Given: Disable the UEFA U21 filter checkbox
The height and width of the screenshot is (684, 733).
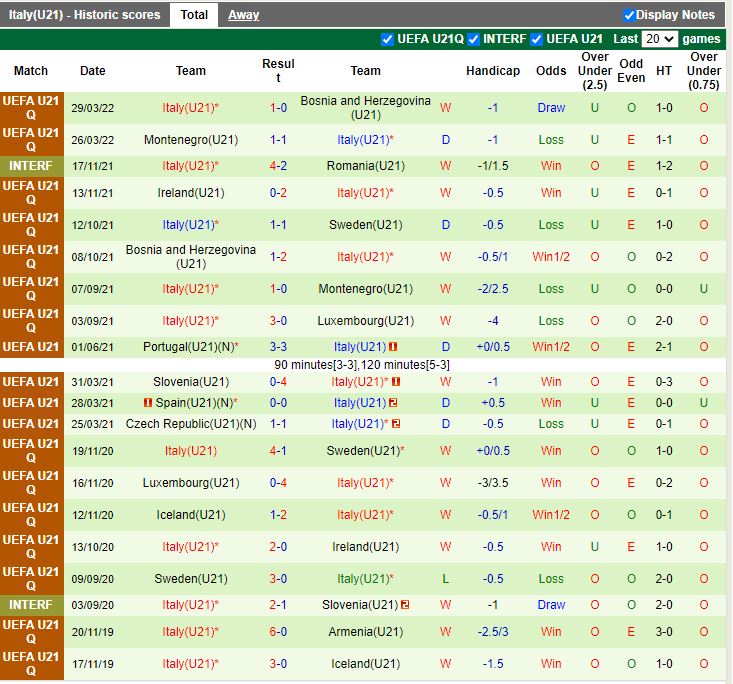Looking at the screenshot, I should click(x=537, y=39).
